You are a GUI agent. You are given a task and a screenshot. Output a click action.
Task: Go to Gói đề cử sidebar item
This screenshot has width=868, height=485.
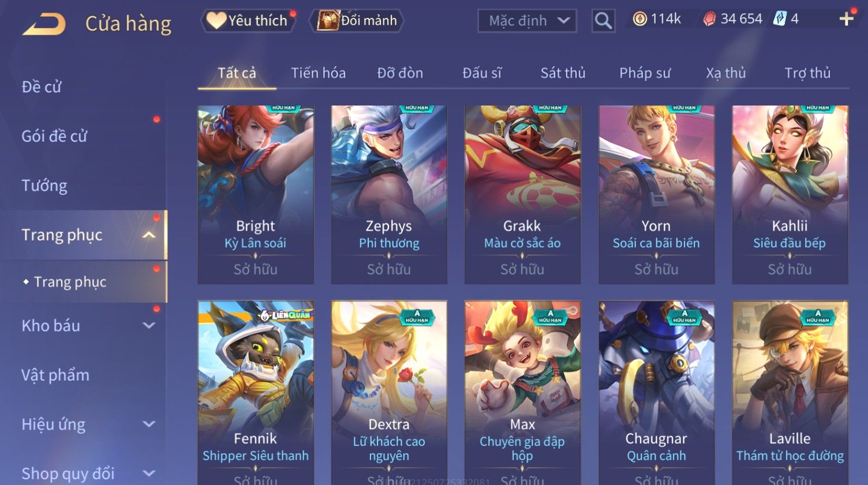tap(54, 136)
